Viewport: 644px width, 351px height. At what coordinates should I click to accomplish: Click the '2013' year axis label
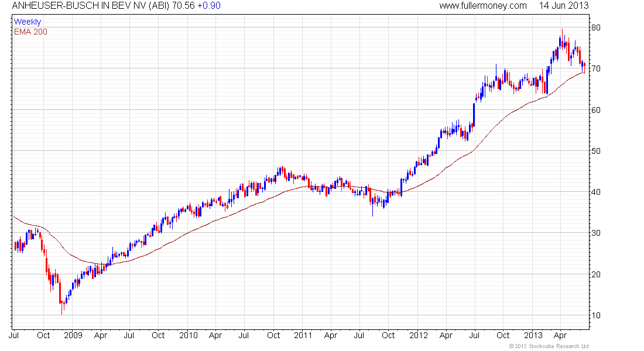(x=533, y=335)
